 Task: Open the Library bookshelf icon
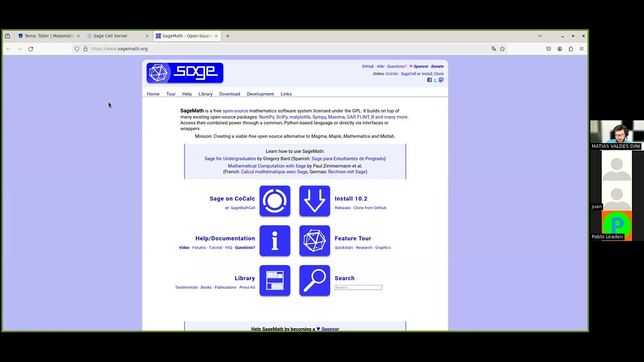(275, 281)
